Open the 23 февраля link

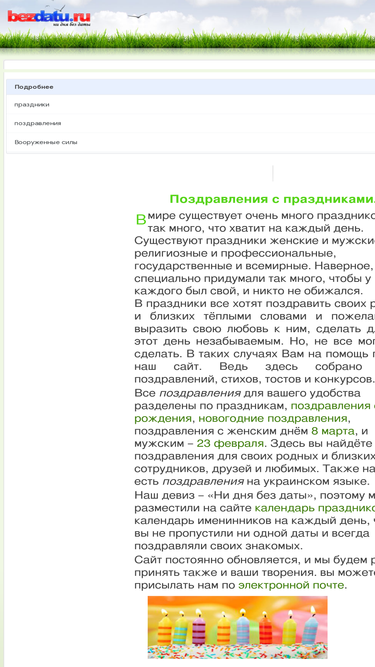click(230, 444)
